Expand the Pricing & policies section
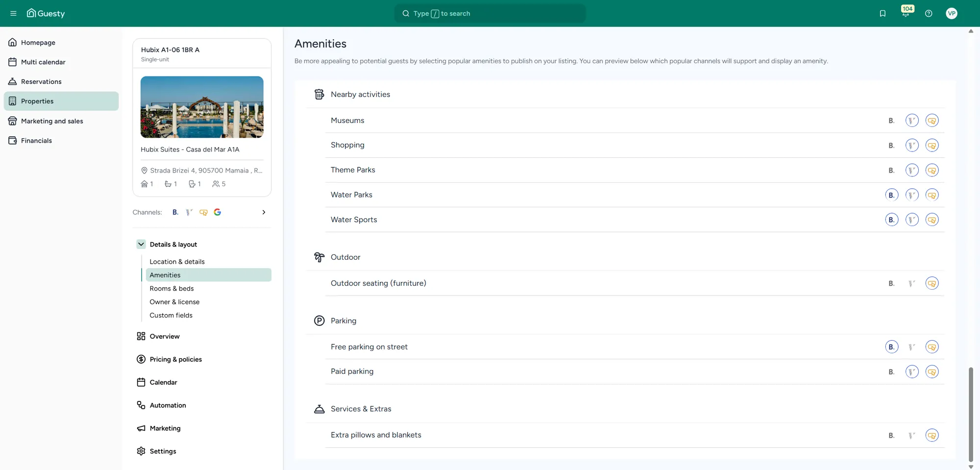This screenshot has height=470, width=980. [175, 359]
